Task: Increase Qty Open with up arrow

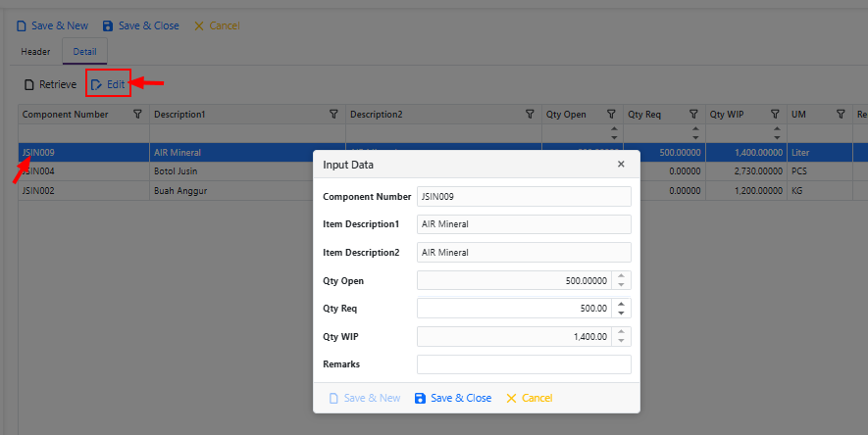Action: pyautogui.click(x=621, y=276)
